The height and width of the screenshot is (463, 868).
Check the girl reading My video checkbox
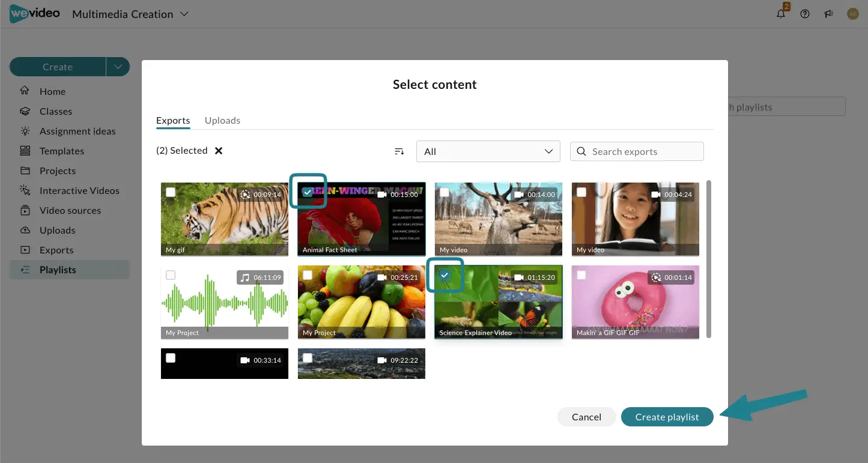(581, 192)
